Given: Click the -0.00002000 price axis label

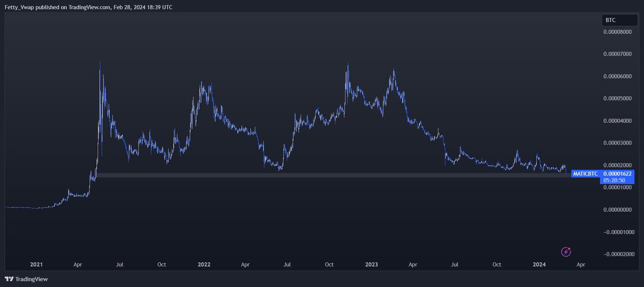Looking at the screenshot, I should pyautogui.click(x=618, y=254).
